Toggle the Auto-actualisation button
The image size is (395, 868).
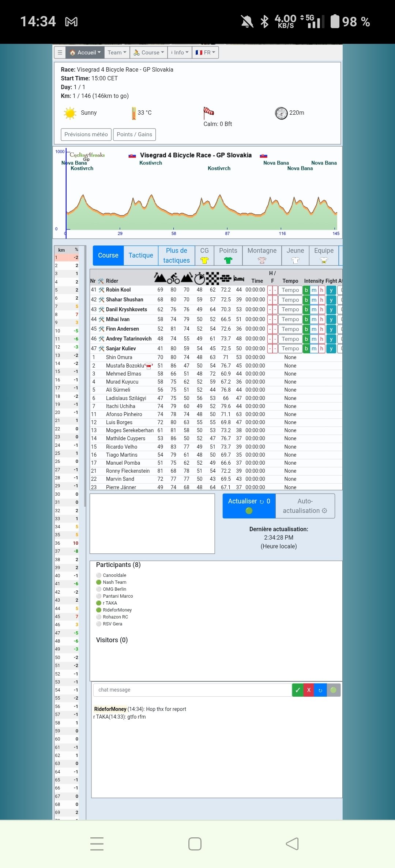tap(305, 506)
